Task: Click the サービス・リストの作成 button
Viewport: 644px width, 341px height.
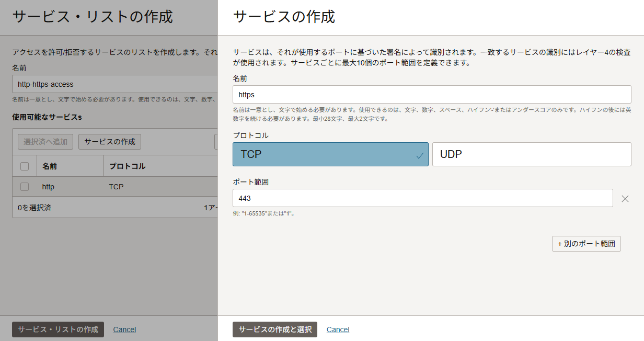Action: (58, 329)
